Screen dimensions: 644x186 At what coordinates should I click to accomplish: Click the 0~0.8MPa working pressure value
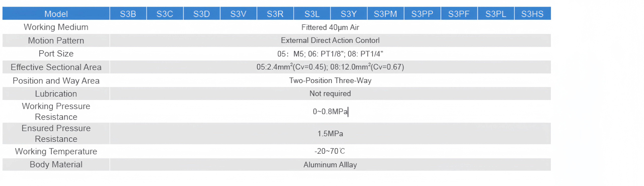(x=330, y=111)
